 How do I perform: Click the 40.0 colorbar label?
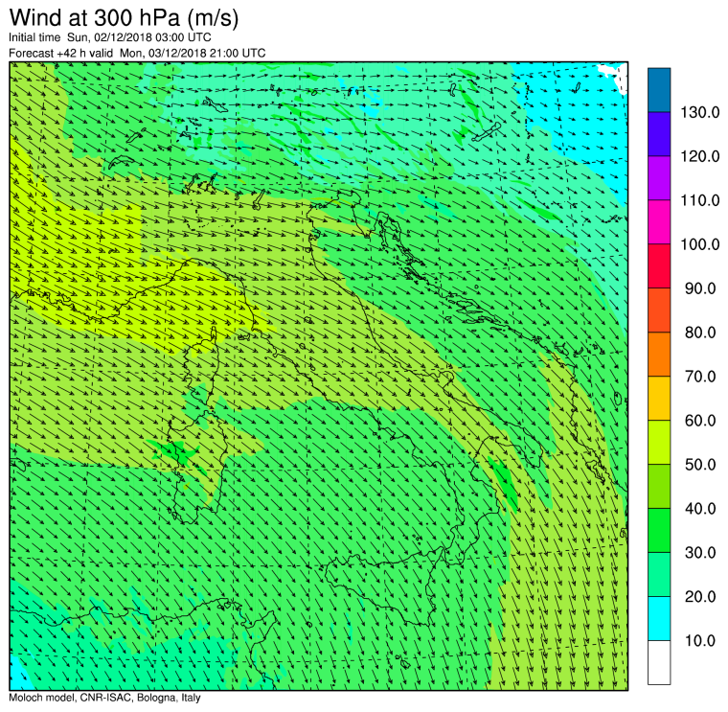[700, 509]
